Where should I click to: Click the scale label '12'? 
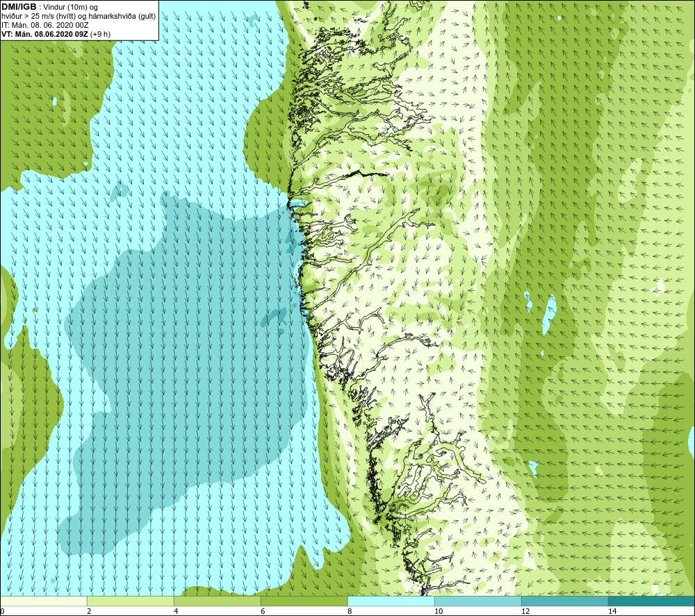(525, 611)
